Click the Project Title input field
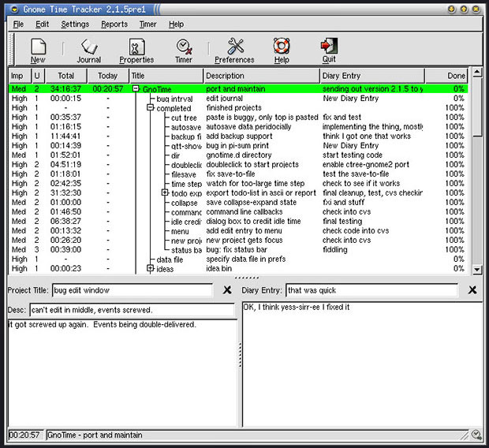This screenshot has width=489, height=448. click(x=133, y=290)
